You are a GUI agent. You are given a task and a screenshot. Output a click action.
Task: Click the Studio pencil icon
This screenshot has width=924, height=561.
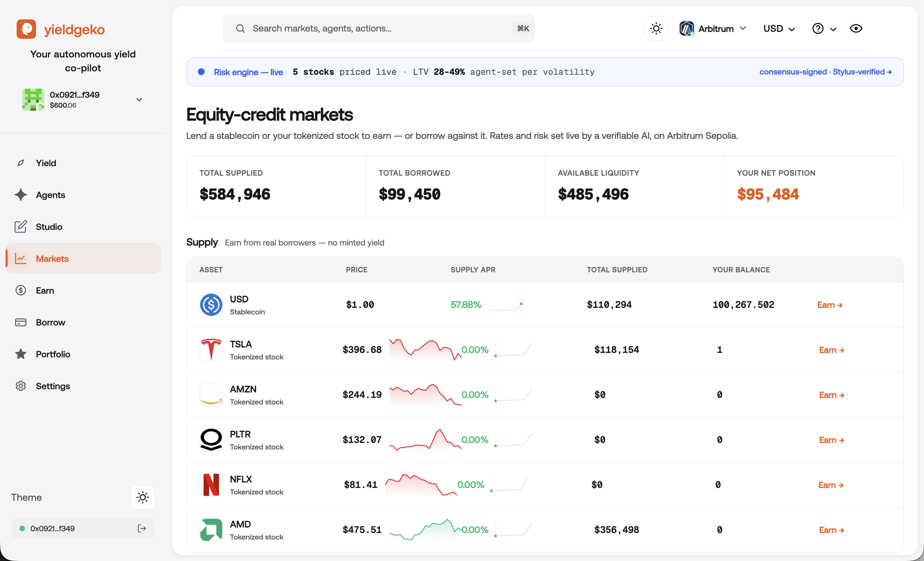21,226
